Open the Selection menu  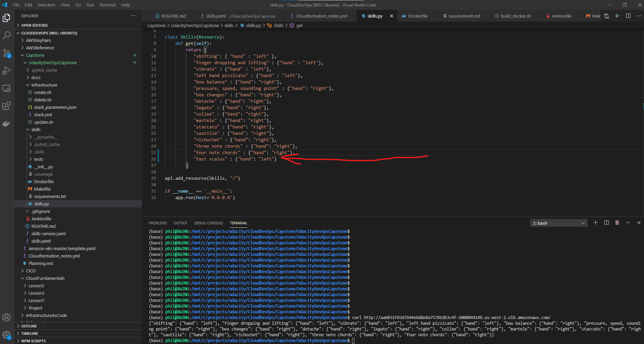pyautogui.click(x=46, y=5)
